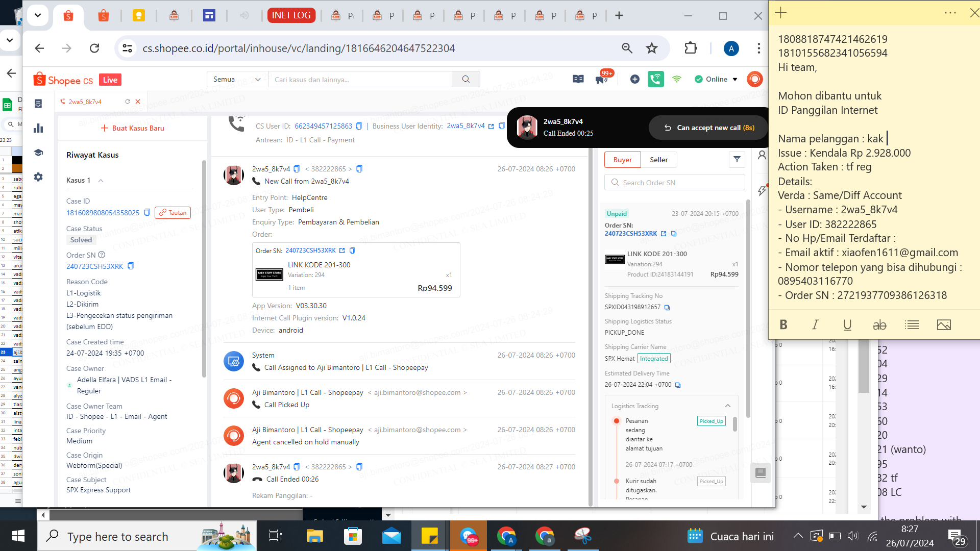This screenshot has height=551, width=980.
Task: Open Case ID 1816089808054358025 link
Action: pyautogui.click(x=103, y=213)
